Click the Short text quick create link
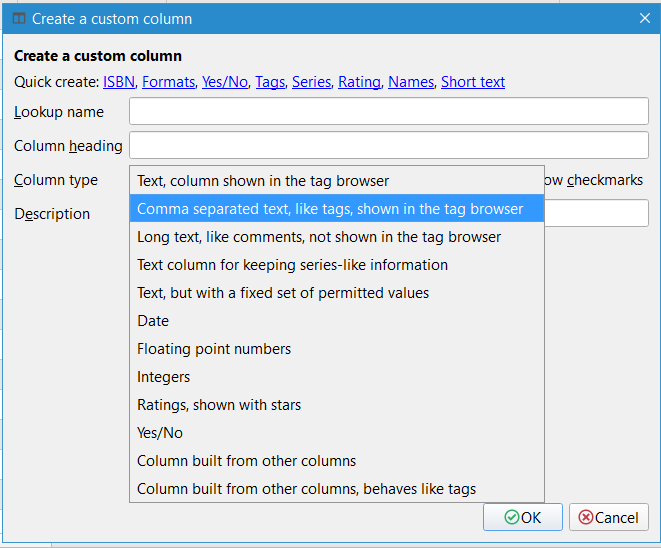Image resolution: width=661 pixels, height=548 pixels. [473, 82]
